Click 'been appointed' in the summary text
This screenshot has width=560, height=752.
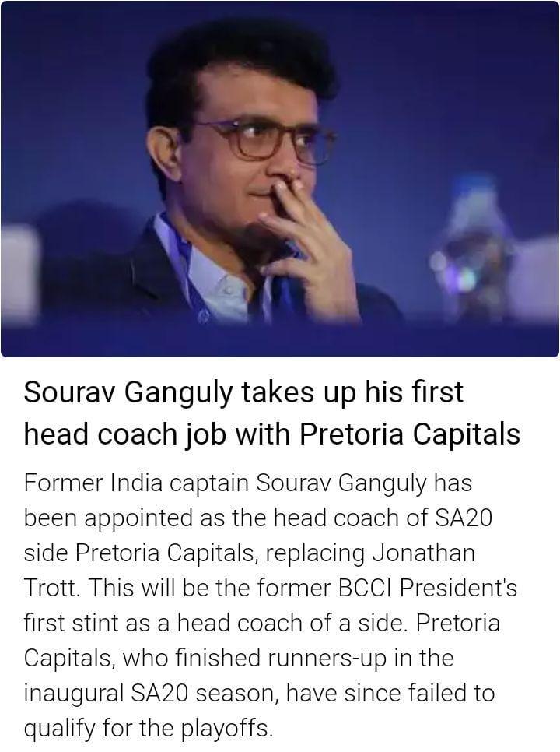tap(108, 518)
